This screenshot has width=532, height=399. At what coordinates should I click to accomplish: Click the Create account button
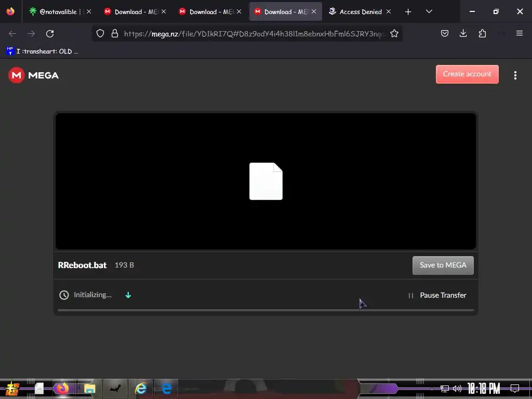[x=467, y=74]
